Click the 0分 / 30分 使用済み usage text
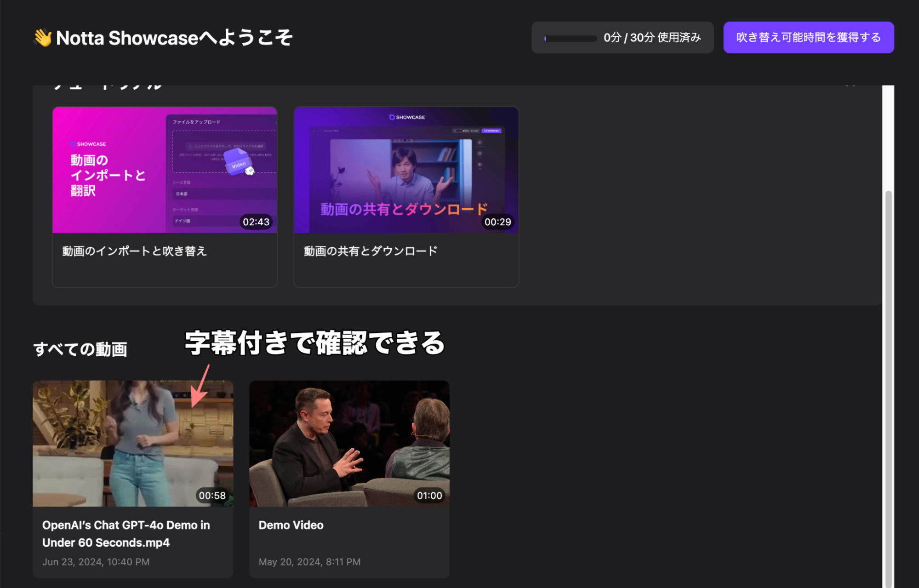This screenshot has width=919, height=588. 652,37
